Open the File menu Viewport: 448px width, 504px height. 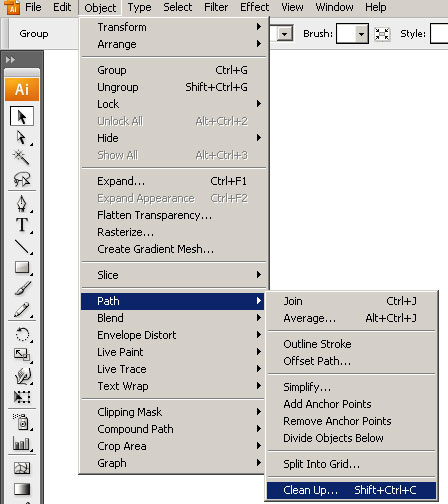(x=33, y=7)
